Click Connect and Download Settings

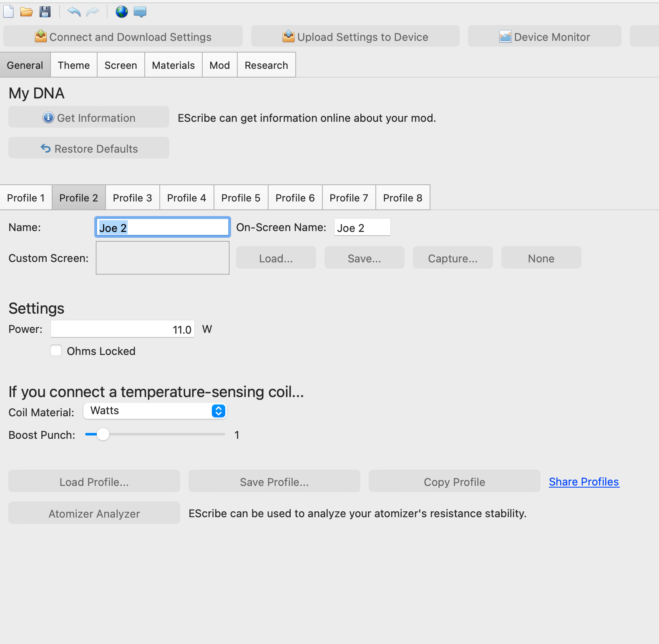point(123,37)
